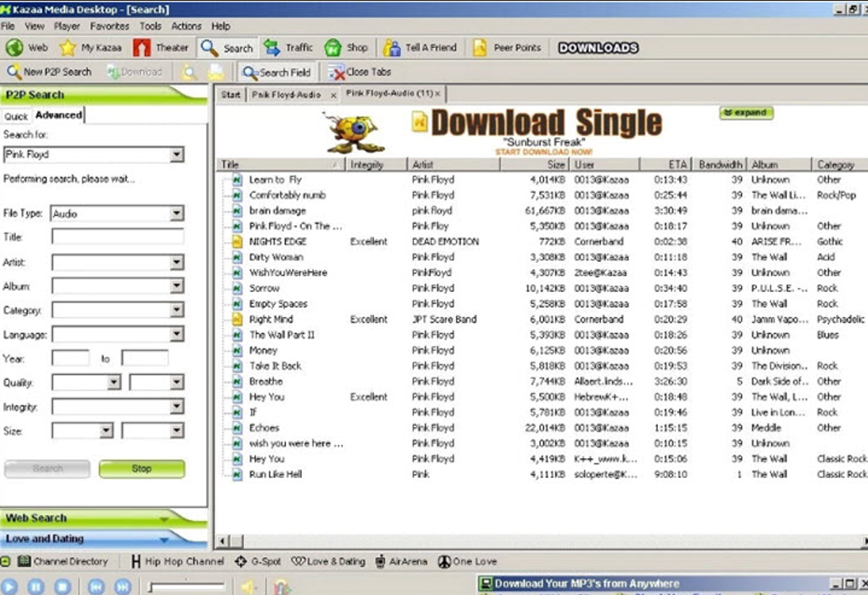
Task: Switch to the Quick search tab
Action: pyautogui.click(x=16, y=116)
